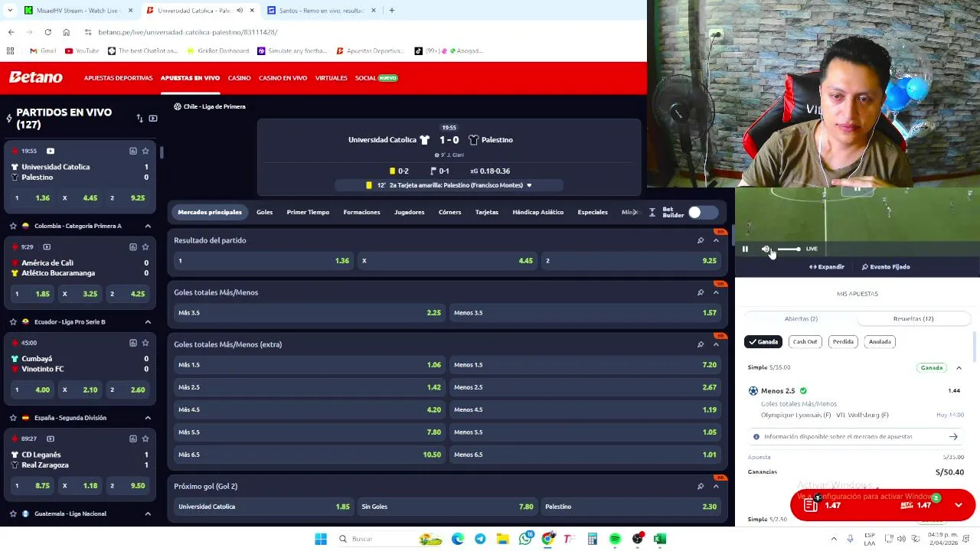Filter bets by Anulada
Screen dimensions: 980x551
(x=880, y=341)
